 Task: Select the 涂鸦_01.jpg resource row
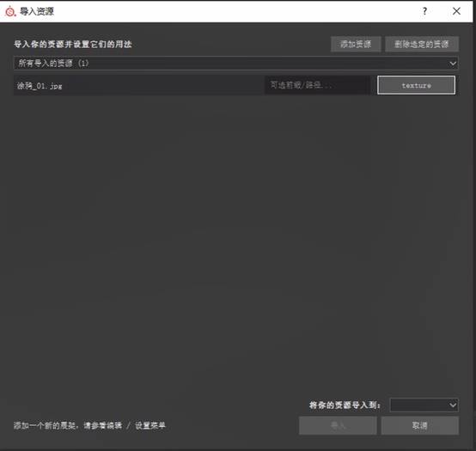[139, 86]
